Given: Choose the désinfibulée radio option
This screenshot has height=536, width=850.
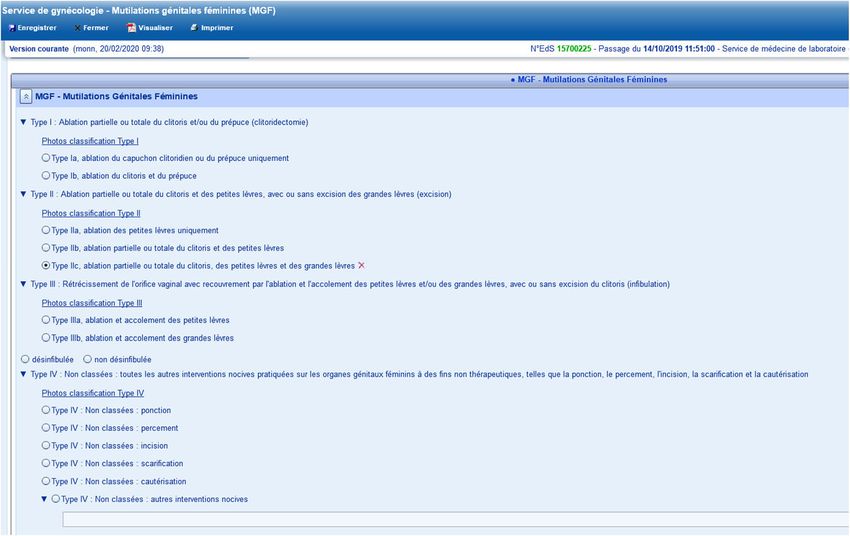Looking at the screenshot, I should click(25, 359).
